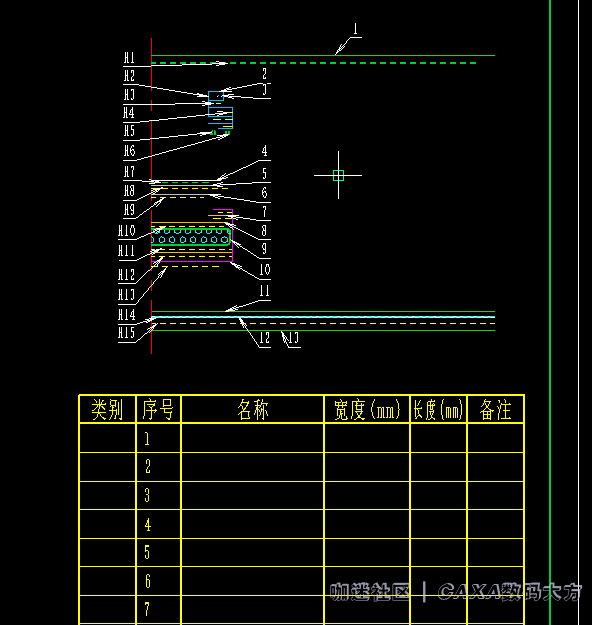Select the H10 label text
The image size is (592, 625).
pos(127,231)
